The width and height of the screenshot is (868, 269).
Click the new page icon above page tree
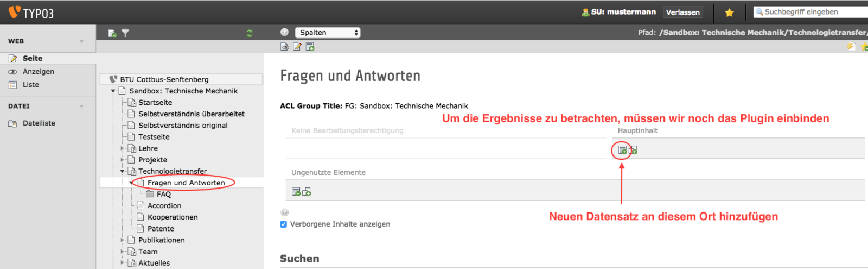click(x=112, y=33)
